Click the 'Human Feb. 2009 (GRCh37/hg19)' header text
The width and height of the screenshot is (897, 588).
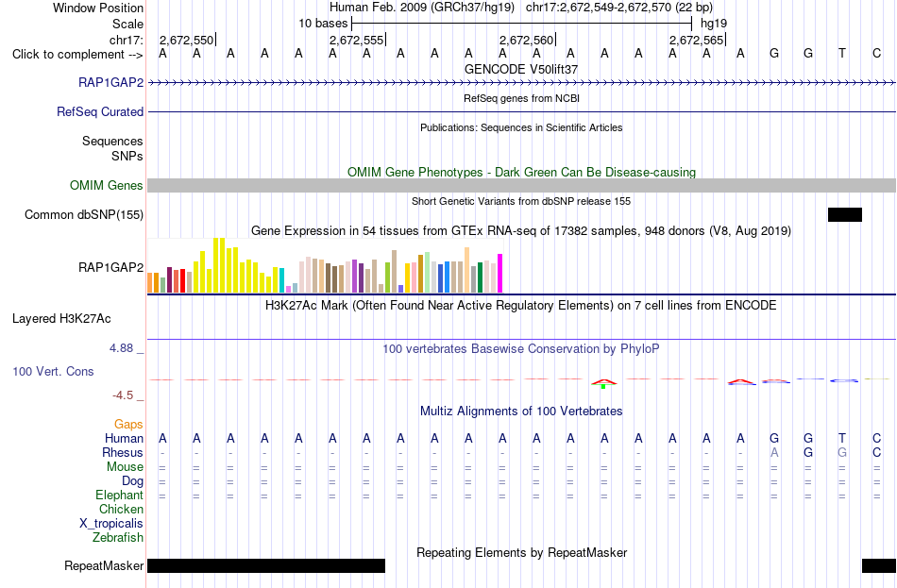coord(422,8)
